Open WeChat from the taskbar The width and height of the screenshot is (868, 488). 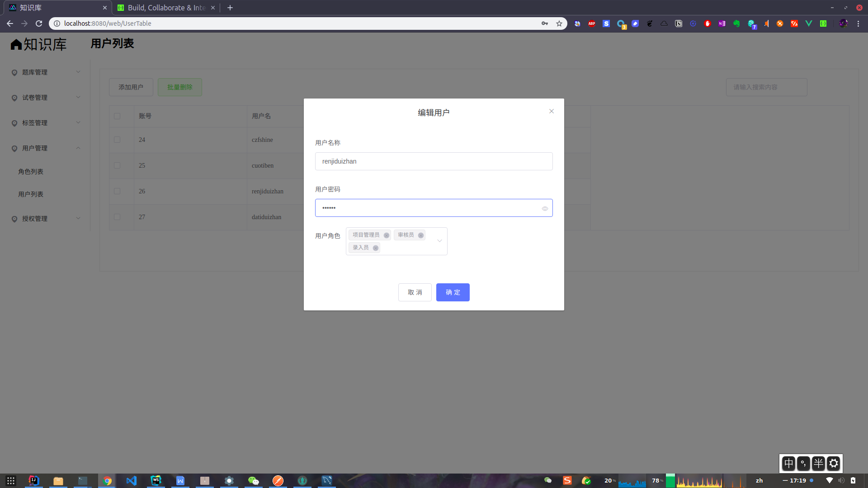[254, 480]
